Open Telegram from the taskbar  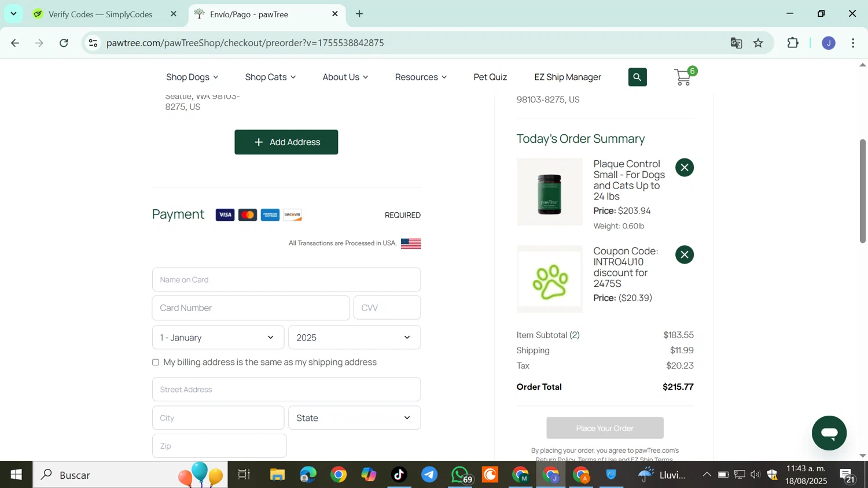[429, 475]
